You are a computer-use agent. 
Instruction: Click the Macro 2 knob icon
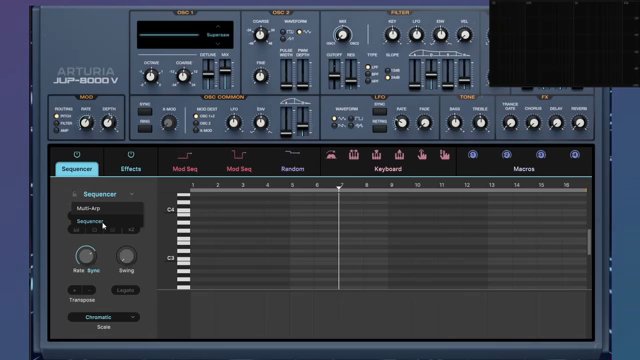coord(507,155)
